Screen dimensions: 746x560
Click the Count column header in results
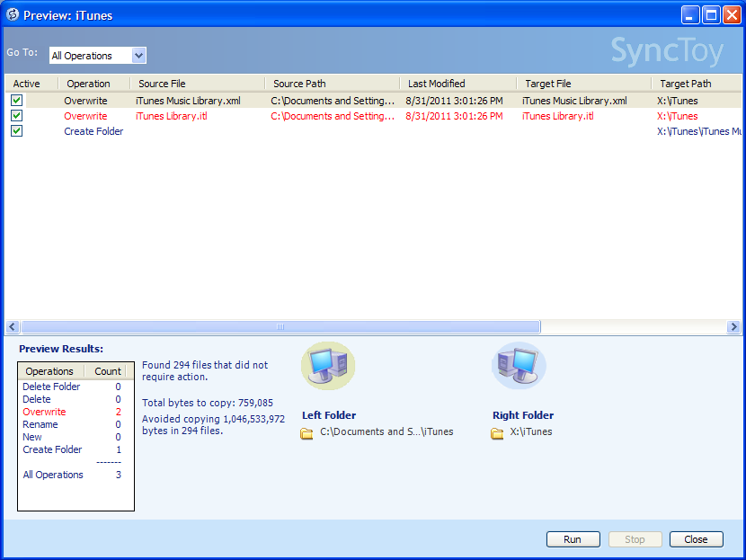[x=108, y=371]
